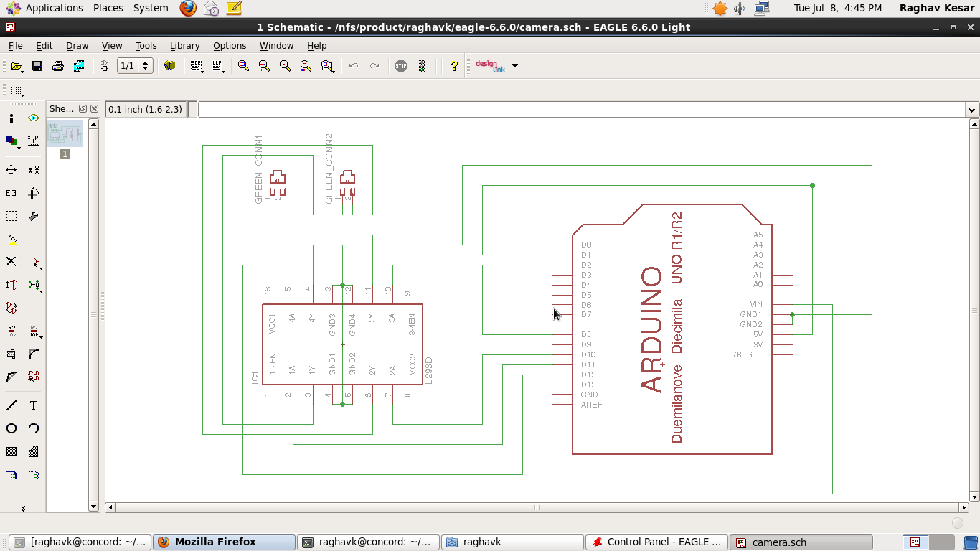Open the Library menu

click(x=184, y=45)
